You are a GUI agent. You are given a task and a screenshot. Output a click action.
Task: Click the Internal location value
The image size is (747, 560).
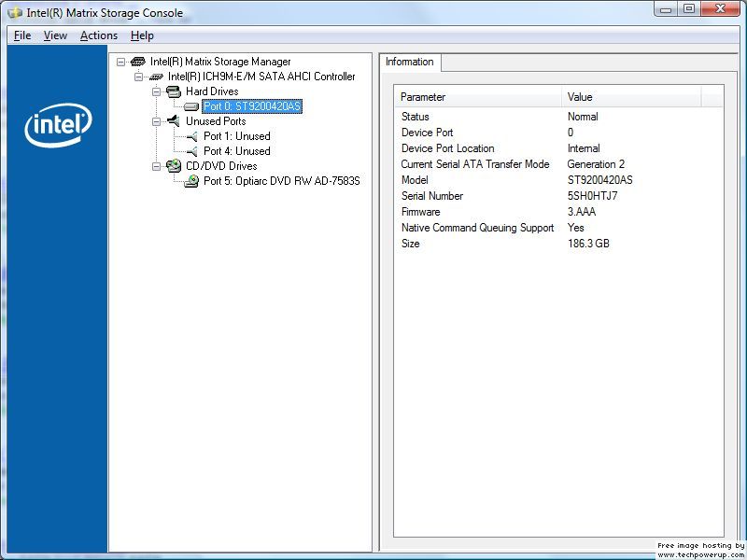click(x=584, y=148)
